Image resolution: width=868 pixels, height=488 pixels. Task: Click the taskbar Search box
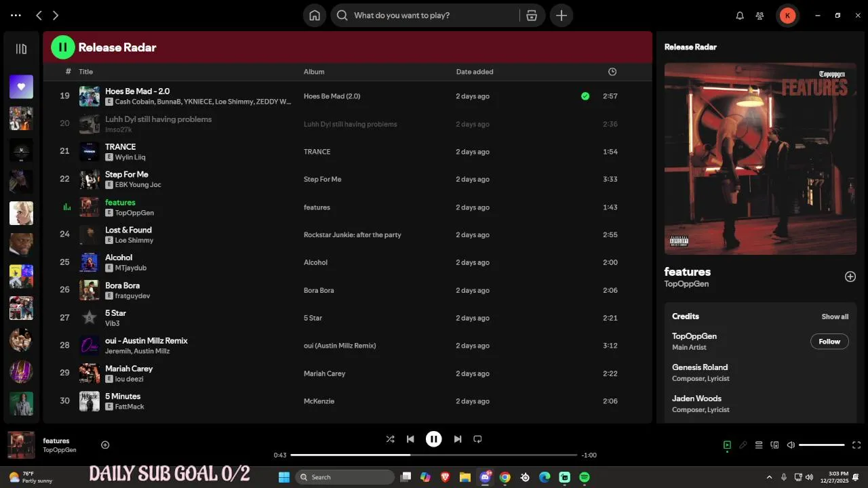click(344, 477)
